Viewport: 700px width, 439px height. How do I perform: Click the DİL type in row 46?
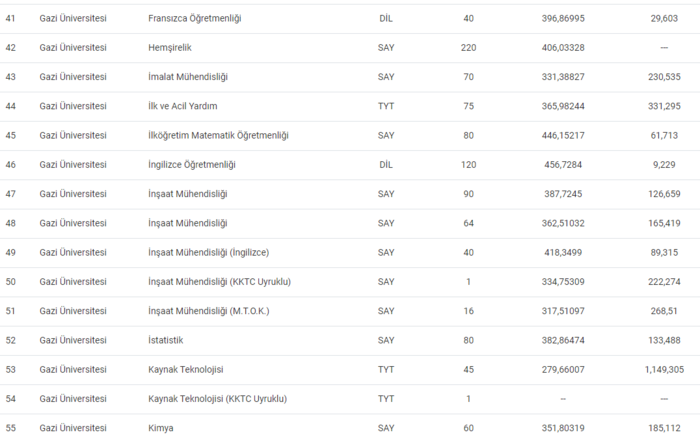click(x=386, y=165)
